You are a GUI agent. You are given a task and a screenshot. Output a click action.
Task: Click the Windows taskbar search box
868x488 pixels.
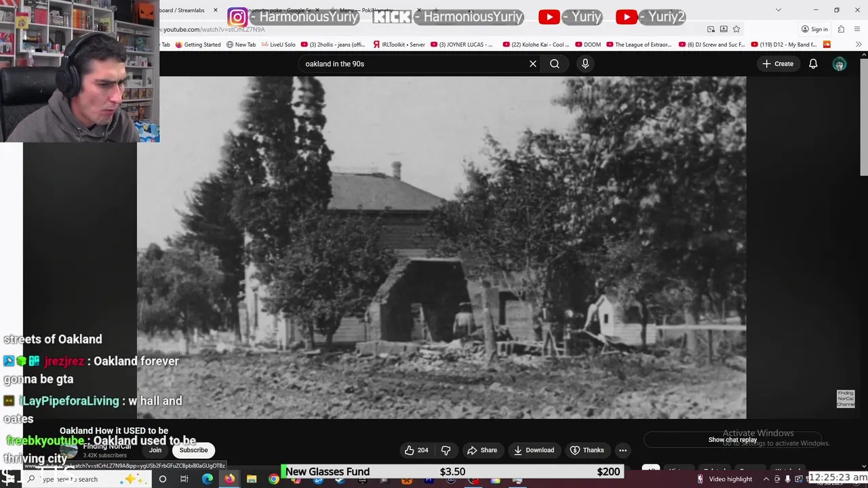pos(88,479)
